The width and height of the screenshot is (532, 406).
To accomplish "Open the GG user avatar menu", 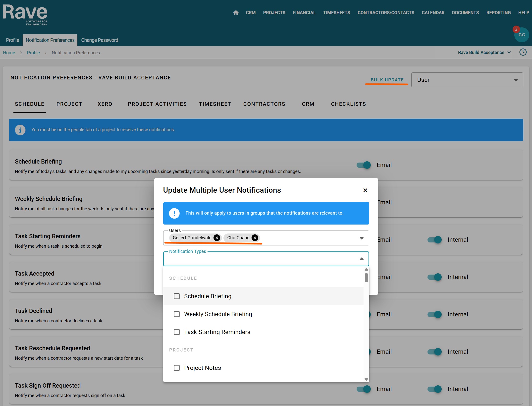I will point(522,35).
